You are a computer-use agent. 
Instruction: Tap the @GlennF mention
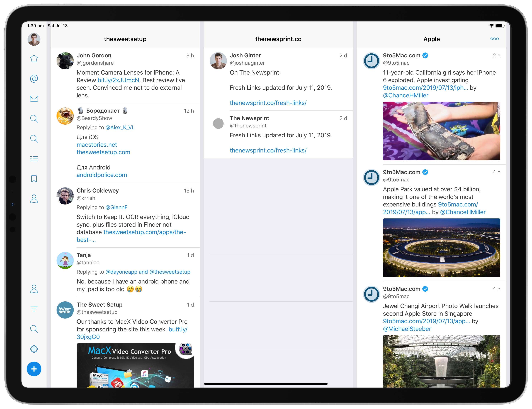click(116, 207)
